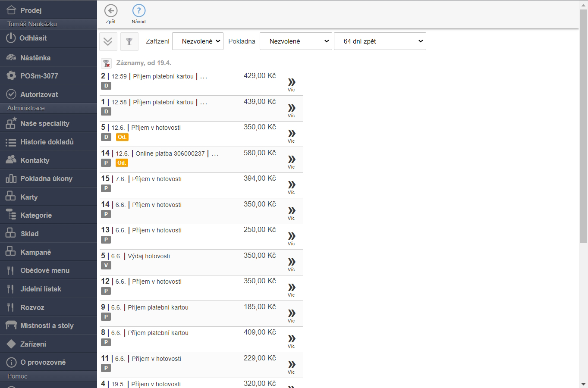Click the vertical scrollbar down arrow
The height and width of the screenshot is (388, 588).
[x=583, y=384]
